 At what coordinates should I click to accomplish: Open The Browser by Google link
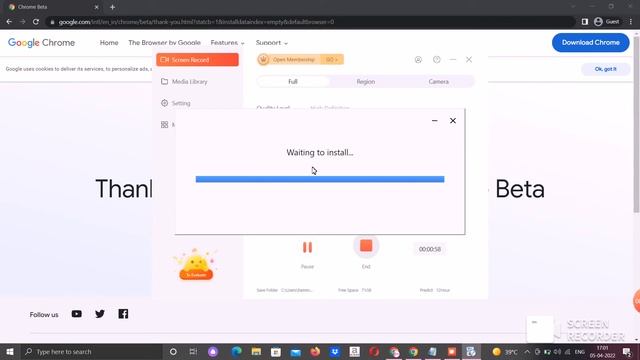point(164,42)
